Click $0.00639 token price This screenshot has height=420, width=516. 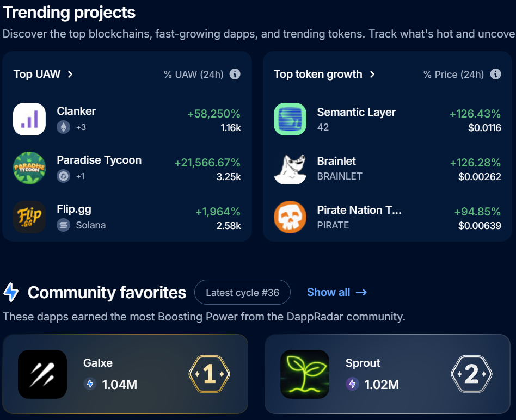point(480,226)
